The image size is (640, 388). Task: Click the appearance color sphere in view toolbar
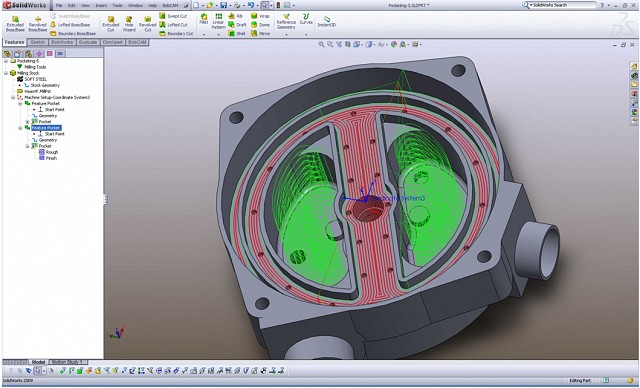394,44
